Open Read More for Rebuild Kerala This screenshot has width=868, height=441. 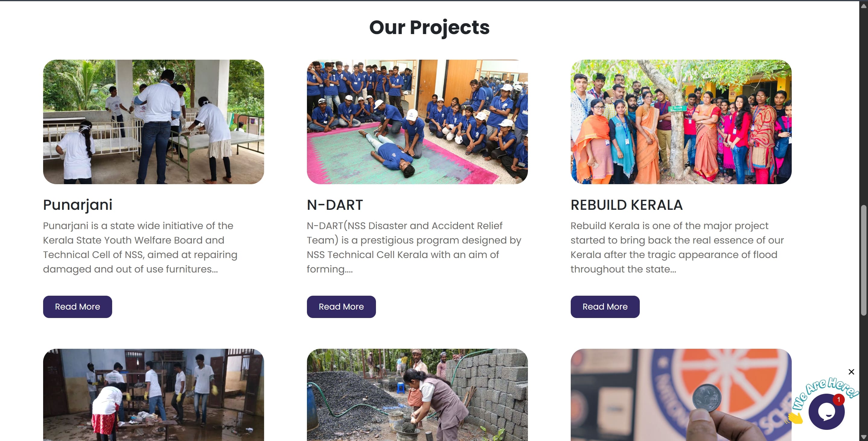[x=605, y=307]
